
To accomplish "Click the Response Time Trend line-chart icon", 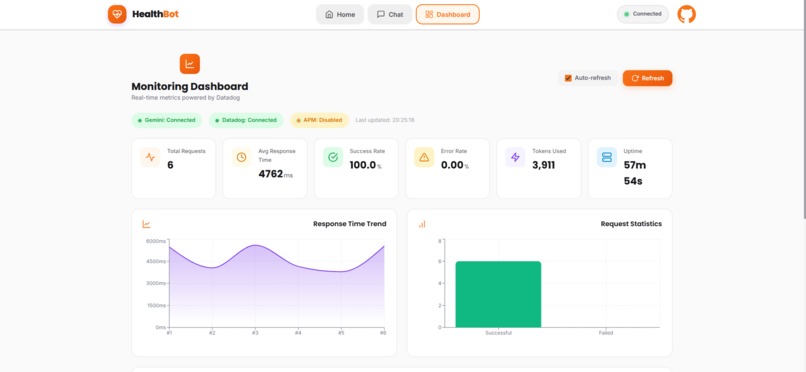I will [146, 224].
